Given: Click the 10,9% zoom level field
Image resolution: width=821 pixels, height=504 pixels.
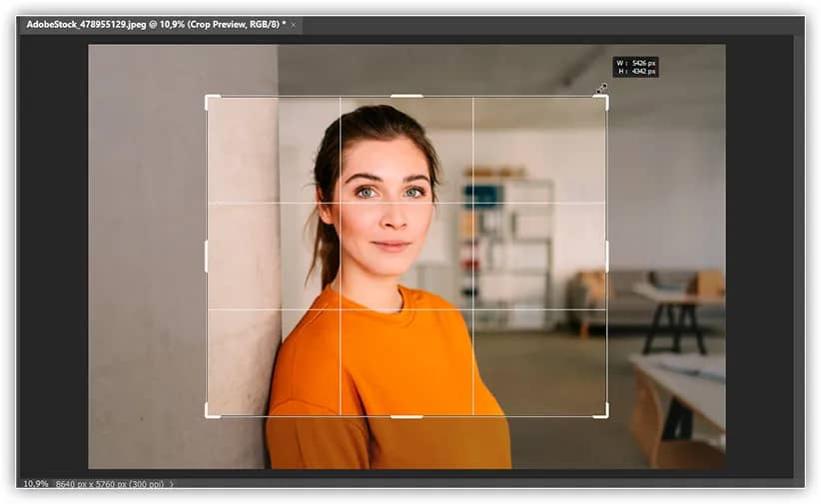Looking at the screenshot, I should click(36, 484).
